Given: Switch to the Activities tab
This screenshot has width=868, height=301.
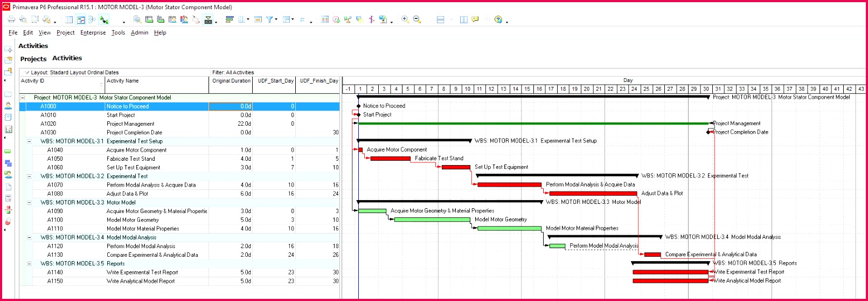Looking at the screenshot, I should tap(67, 58).
